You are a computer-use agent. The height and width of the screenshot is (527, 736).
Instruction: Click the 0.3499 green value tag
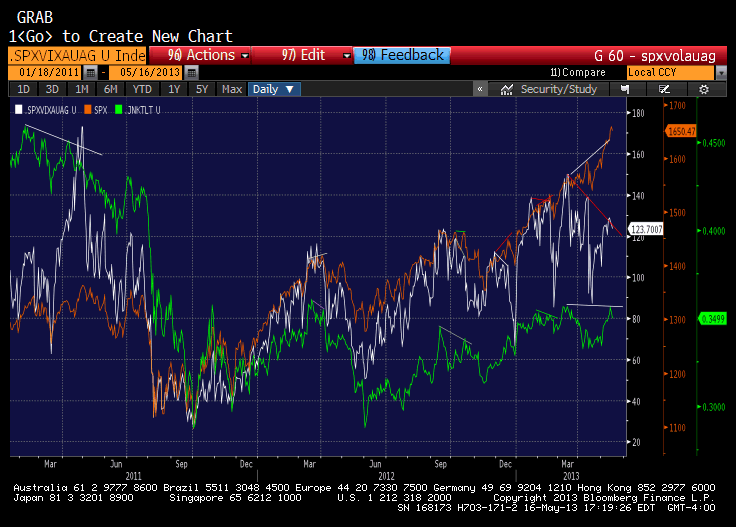click(x=713, y=319)
